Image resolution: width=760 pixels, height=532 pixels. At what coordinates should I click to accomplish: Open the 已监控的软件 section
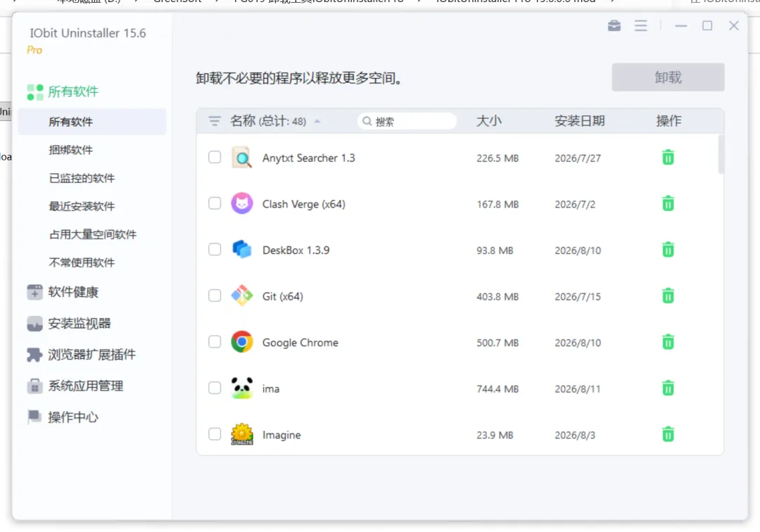(82, 178)
